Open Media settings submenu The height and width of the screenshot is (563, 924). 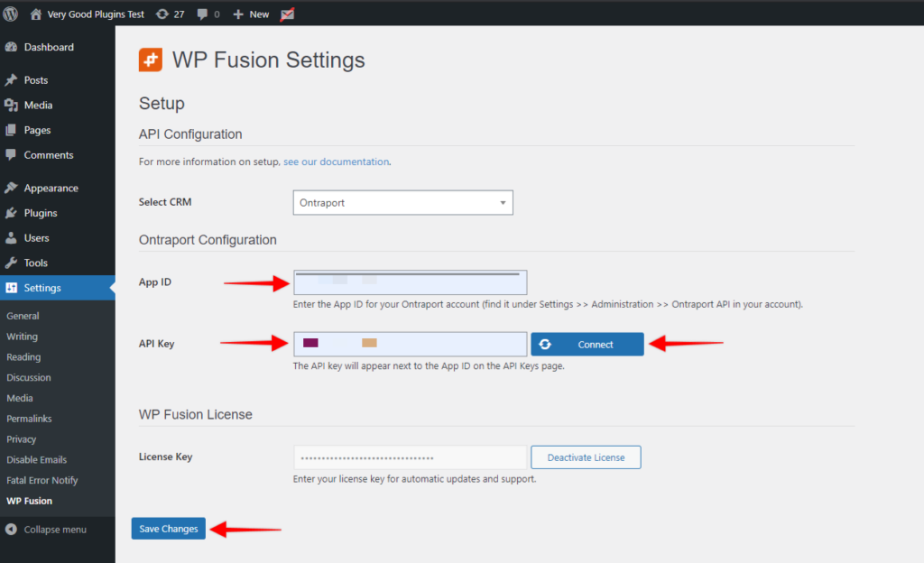(20, 398)
